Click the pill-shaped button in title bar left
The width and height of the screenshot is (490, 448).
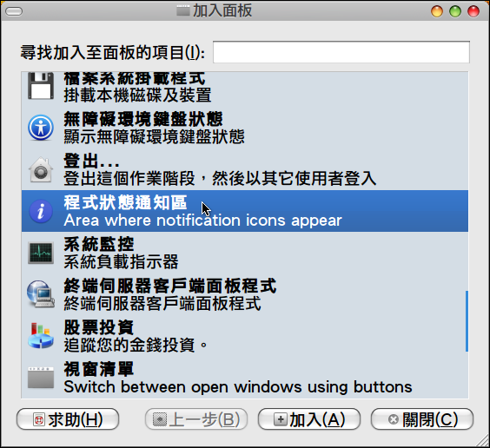[14, 11]
